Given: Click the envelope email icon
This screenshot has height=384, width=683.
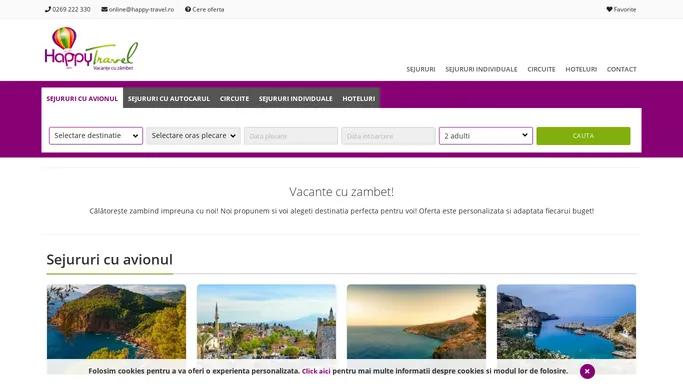Looking at the screenshot, I should tap(105, 9).
